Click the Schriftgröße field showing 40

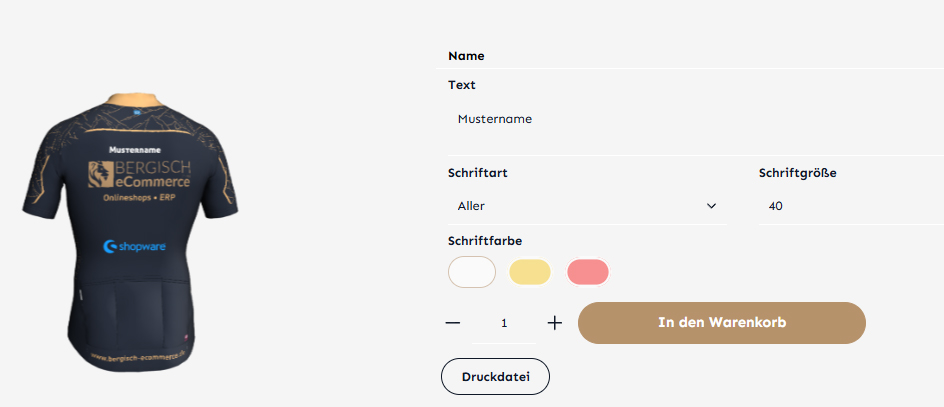click(850, 206)
